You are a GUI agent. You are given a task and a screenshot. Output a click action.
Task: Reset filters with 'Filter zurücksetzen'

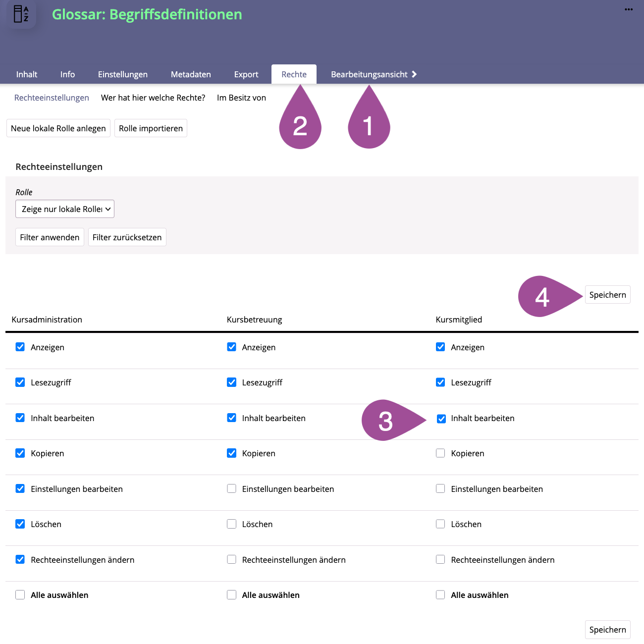pyautogui.click(x=127, y=237)
